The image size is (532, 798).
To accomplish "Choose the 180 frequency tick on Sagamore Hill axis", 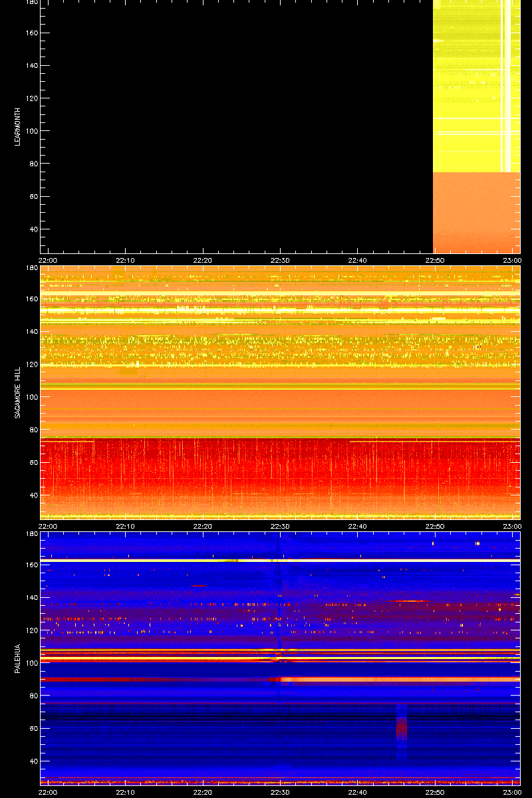I will point(31,269).
